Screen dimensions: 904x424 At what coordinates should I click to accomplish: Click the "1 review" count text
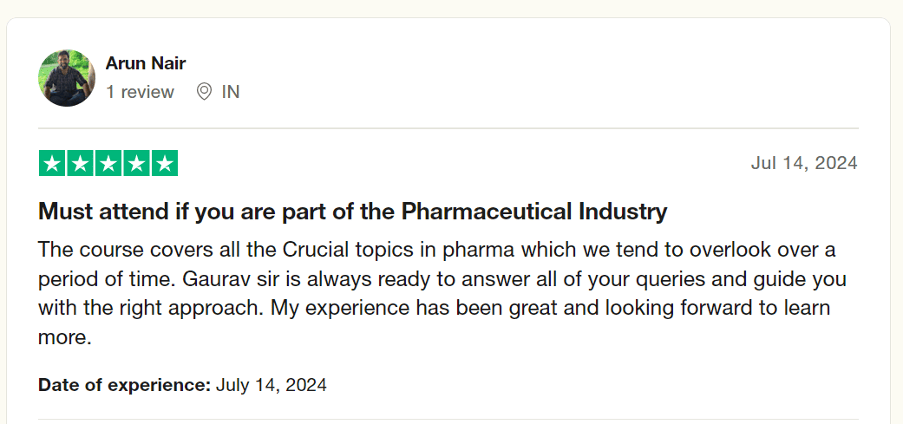[140, 92]
